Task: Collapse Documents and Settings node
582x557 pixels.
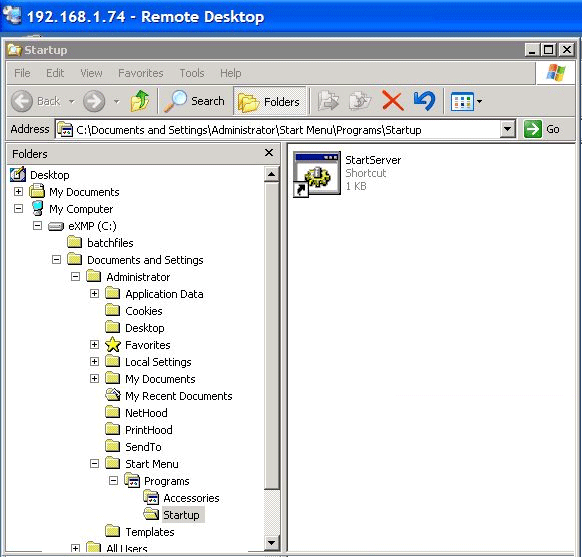Action: 56,259
